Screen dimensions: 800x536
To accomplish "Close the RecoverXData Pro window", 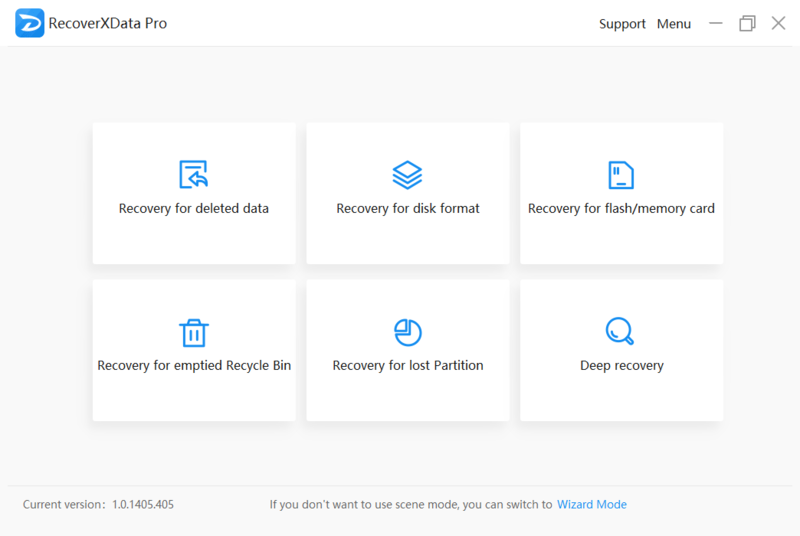I will (x=779, y=23).
